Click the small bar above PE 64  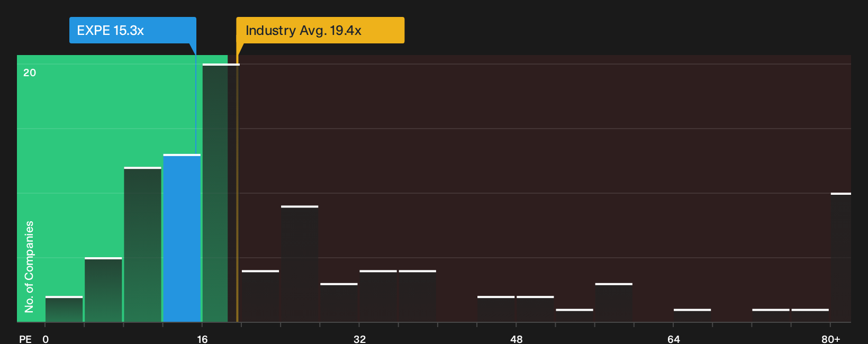(692, 315)
